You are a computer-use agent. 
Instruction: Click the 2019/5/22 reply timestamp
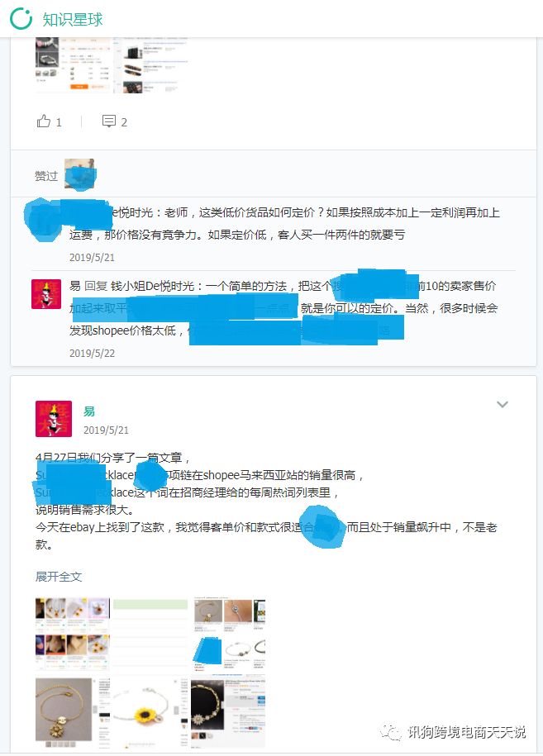click(x=92, y=354)
